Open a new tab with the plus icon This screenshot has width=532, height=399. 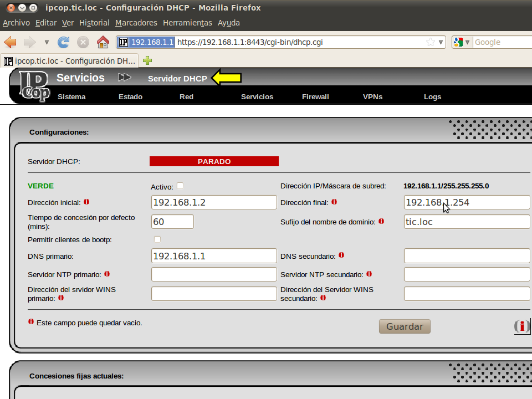[x=147, y=60]
